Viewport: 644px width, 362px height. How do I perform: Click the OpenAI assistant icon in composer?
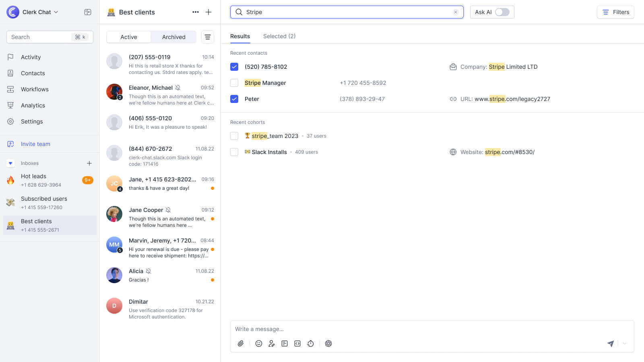point(328,343)
